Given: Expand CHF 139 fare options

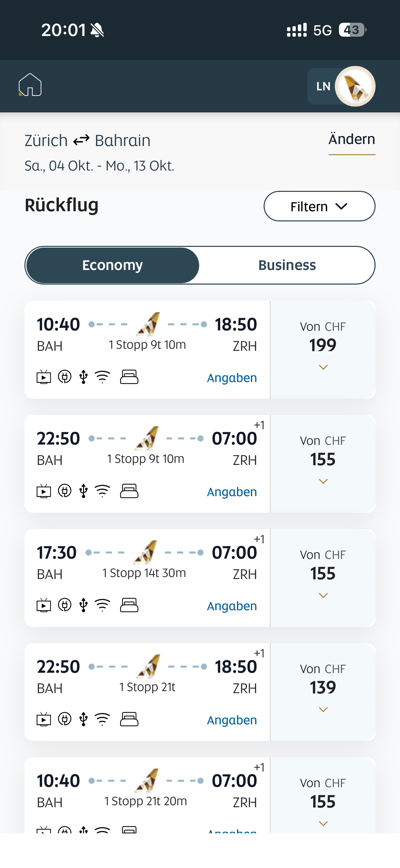Looking at the screenshot, I should [x=323, y=709].
